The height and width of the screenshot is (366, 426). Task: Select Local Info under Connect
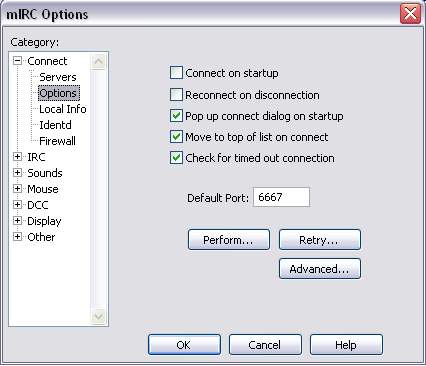point(63,109)
